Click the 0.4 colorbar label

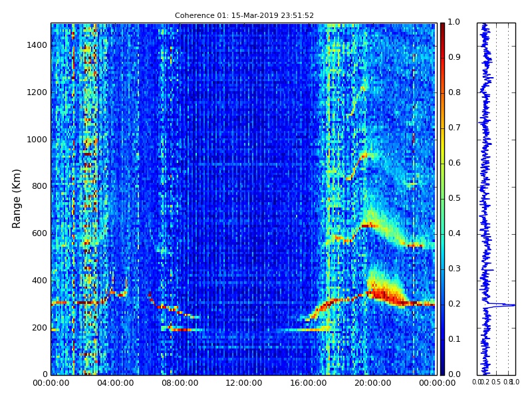tap(454, 233)
